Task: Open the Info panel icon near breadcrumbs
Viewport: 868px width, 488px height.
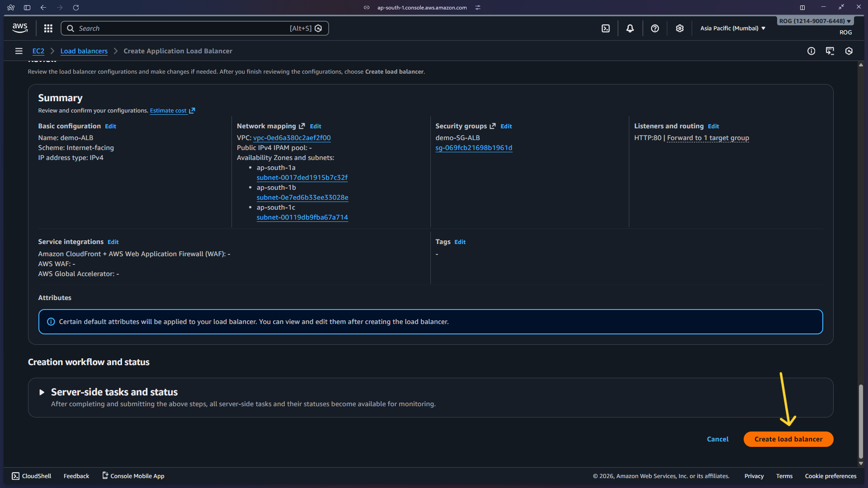Action: pyautogui.click(x=811, y=51)
